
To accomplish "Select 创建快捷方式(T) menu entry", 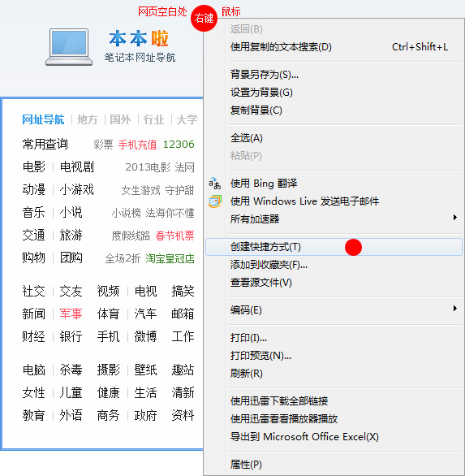I will (334, 247).
